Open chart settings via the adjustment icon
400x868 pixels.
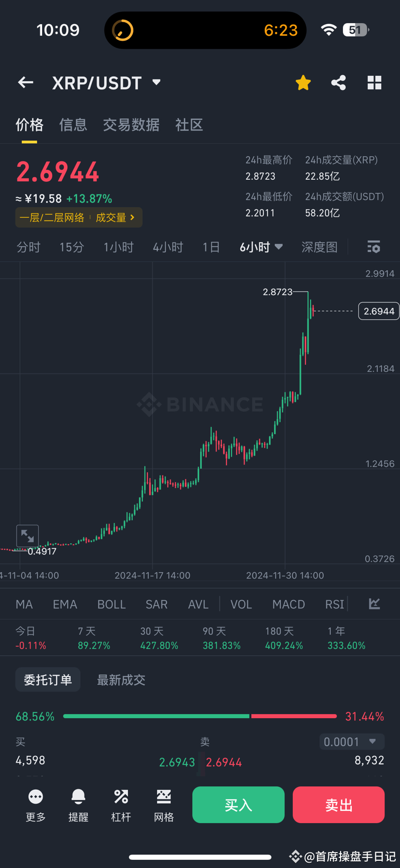point(373,247)
